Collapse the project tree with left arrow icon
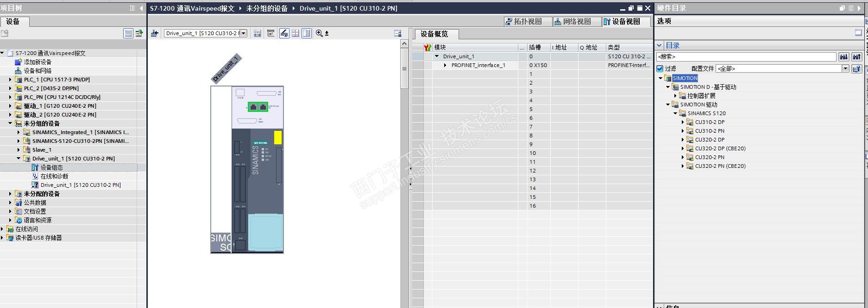 141,8
